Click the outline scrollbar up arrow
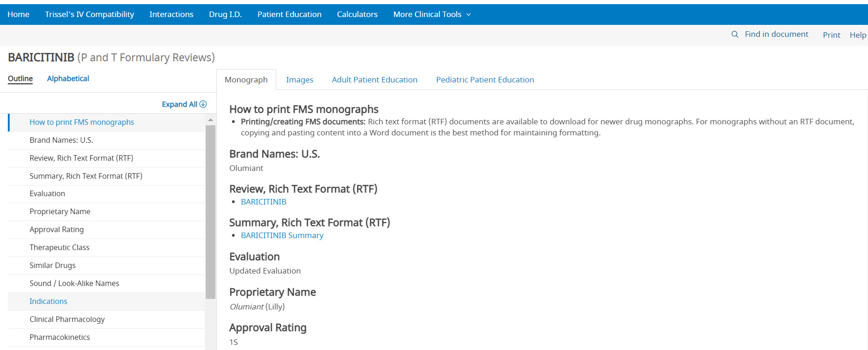Viewport: 868px width, 350px height. coord(210,120)
